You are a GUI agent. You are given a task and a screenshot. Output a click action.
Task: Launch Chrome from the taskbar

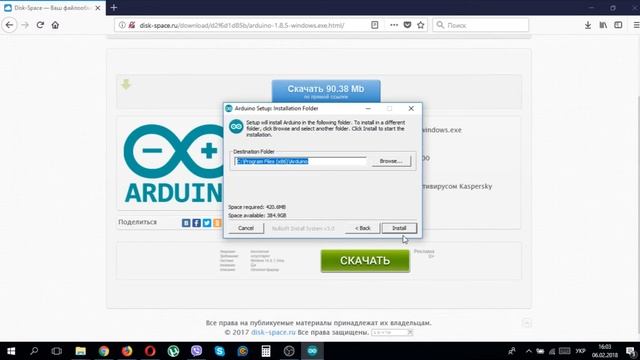pyautogui.click(x=104, y=351)
